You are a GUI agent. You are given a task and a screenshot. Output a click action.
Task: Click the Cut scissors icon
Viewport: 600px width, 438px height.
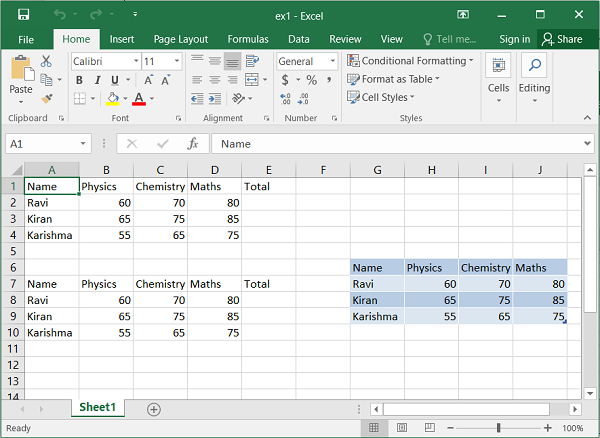46,61
